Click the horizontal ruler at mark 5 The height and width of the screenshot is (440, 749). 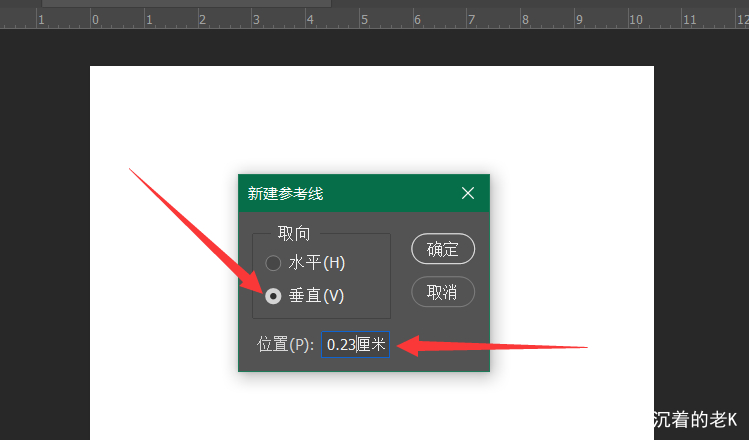point(364,20)
